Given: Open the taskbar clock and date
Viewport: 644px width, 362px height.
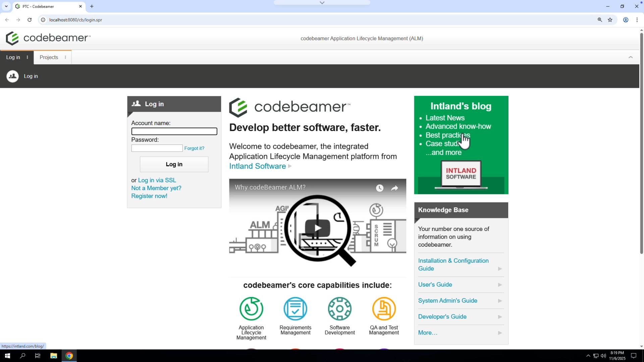Looking at the screenshot, I should pyautogui.click(x=617, y=356).
